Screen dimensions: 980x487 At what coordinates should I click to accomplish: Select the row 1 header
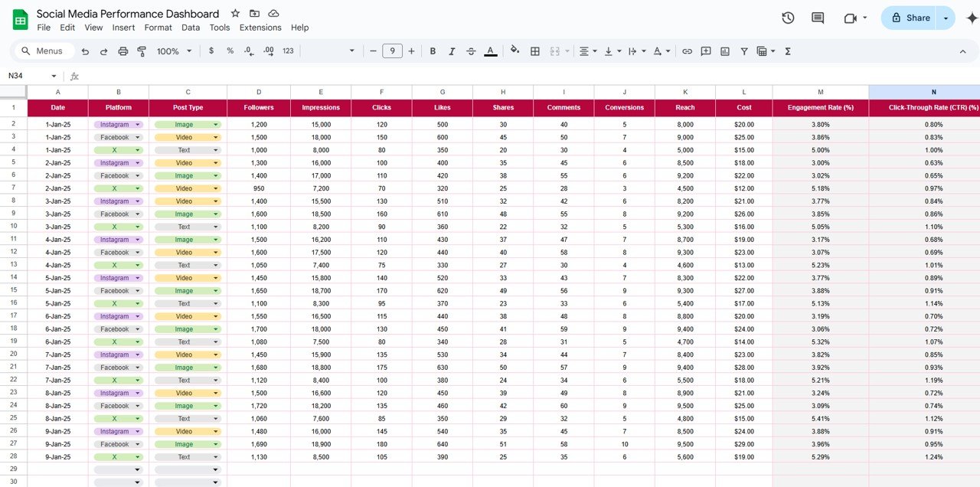point(14,108)
